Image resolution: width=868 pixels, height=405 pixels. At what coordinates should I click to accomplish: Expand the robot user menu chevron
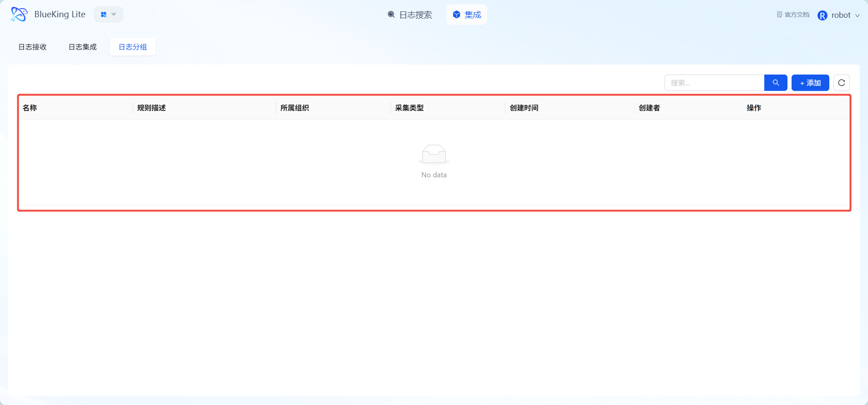click(x=858, y=15)
